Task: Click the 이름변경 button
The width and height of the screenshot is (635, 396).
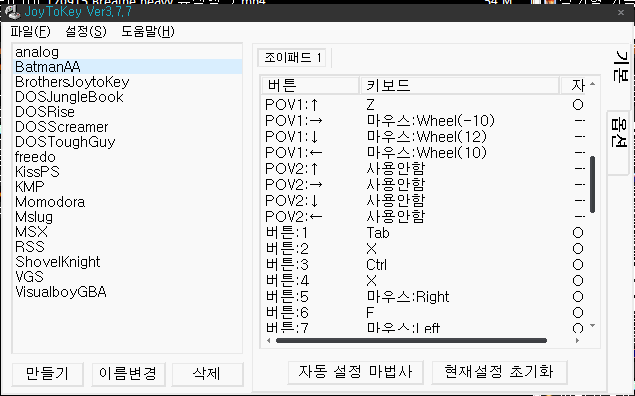Action: [x=128, y=373]
